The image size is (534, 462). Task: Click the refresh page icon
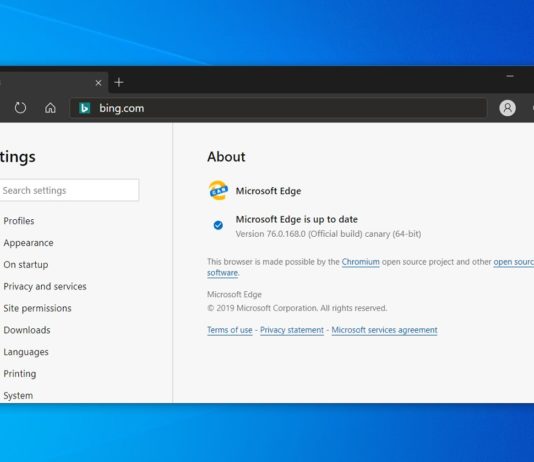[20, 108]
